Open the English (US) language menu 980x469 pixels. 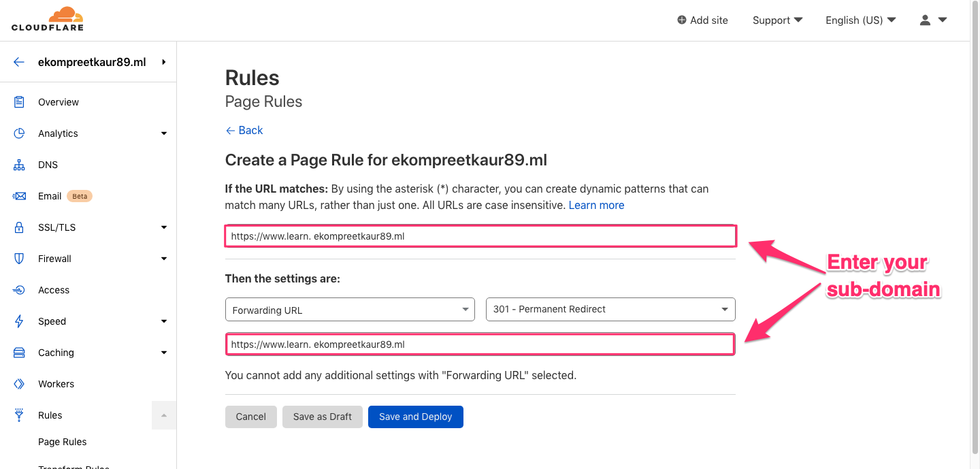click(x=860, y=20)
